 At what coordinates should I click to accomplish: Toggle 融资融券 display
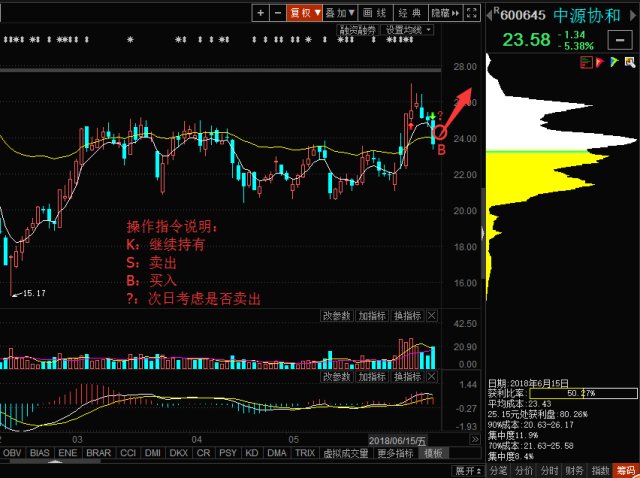tap(358, 30)
